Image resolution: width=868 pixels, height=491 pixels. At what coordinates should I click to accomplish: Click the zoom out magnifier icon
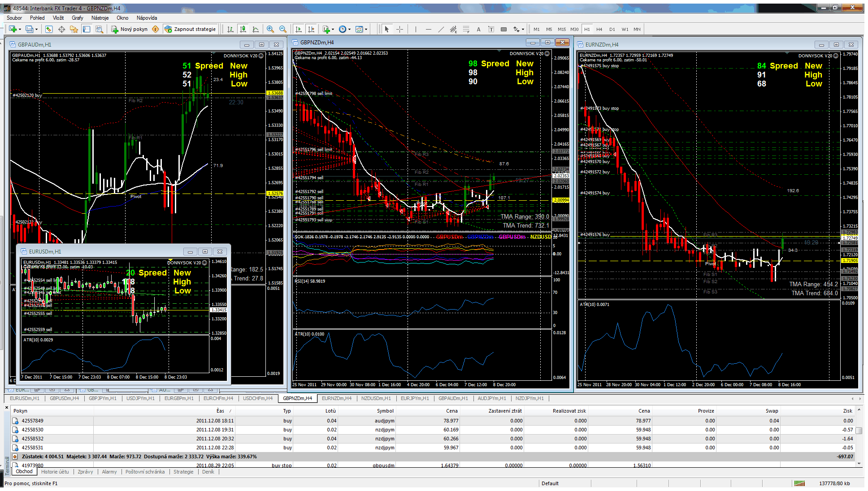(x=283, y=29)
